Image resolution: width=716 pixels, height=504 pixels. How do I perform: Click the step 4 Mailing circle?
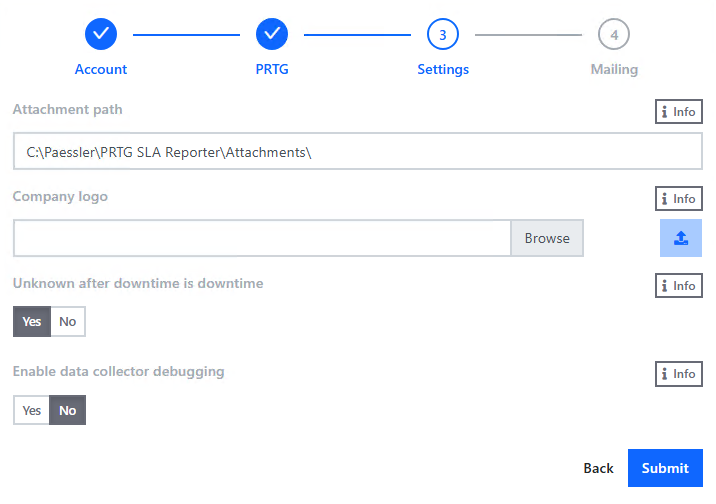614,34
